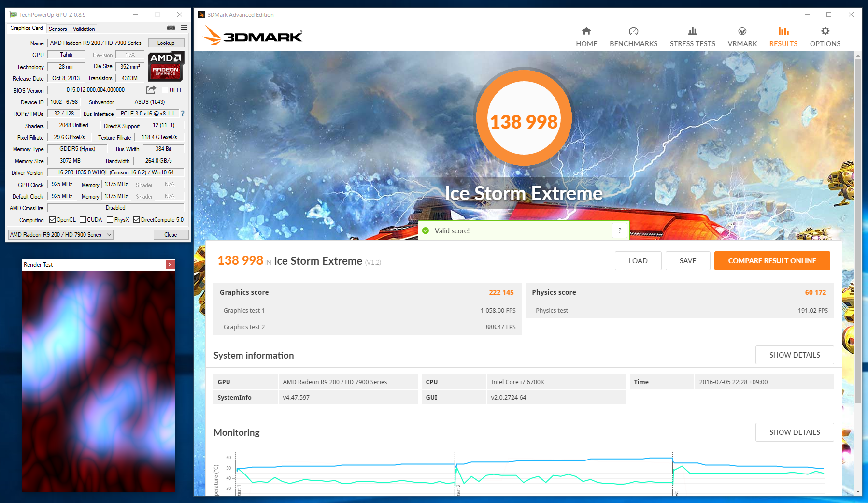Show details for Monitoring section

(x=795, y=432)
